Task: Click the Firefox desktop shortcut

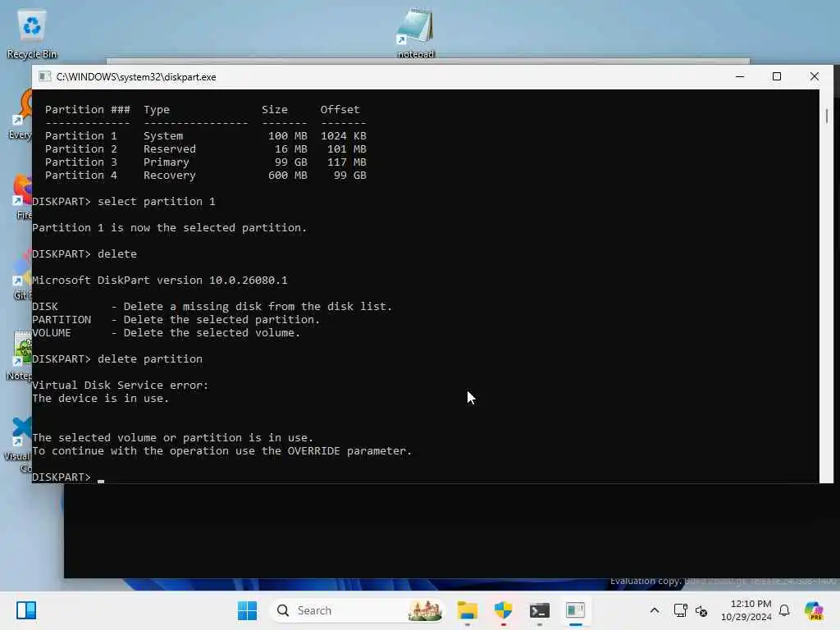Action: (23, 197)
